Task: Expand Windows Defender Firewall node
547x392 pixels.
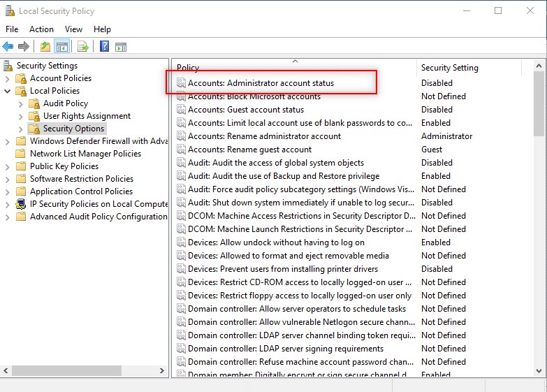Action: [7, 142]
